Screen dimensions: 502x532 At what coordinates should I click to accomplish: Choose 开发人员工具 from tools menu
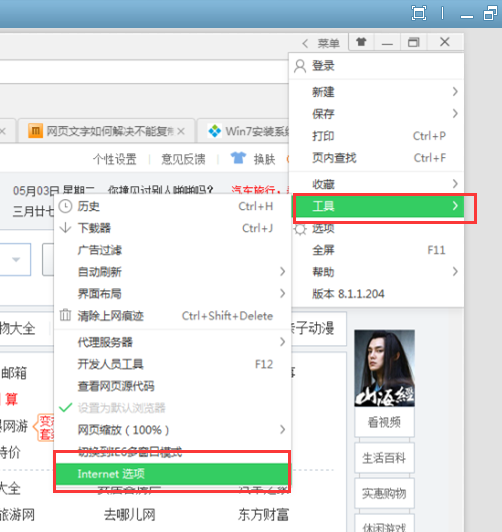pos(172,364)
